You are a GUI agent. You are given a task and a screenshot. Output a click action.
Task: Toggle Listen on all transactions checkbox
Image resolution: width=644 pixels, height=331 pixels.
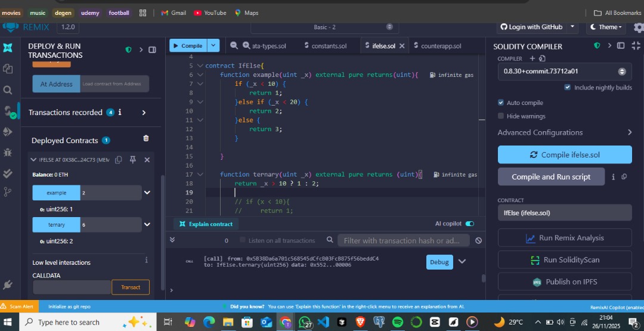click(x=242, y=240)
